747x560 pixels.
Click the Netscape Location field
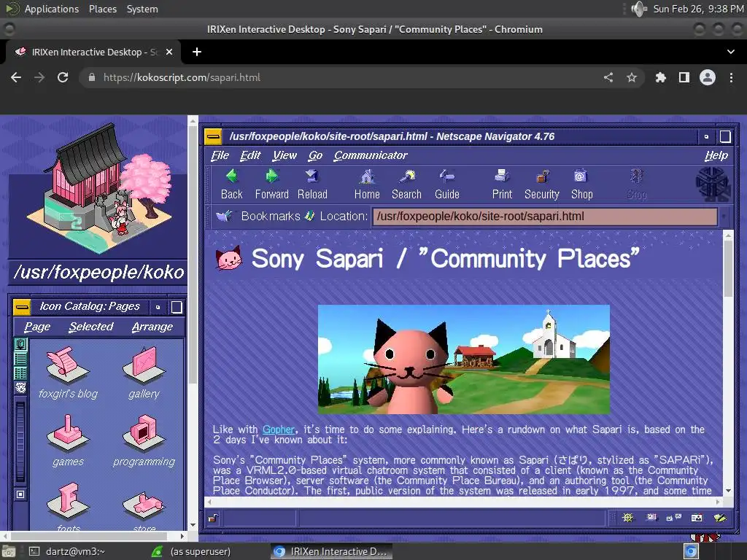pos(544,217)
